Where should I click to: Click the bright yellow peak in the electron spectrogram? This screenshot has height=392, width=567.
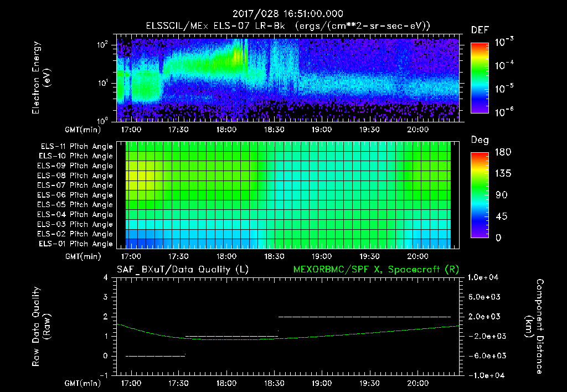[x=238, y=56]
